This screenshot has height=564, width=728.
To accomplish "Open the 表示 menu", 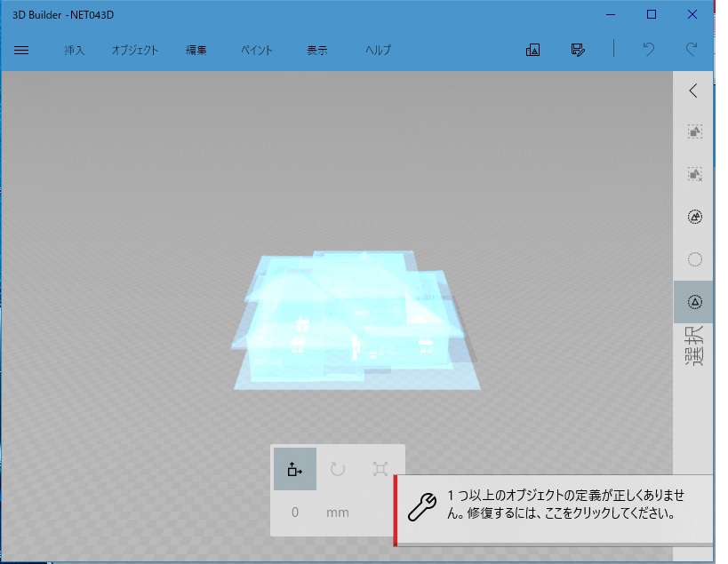I will click(x=317, y=50).
